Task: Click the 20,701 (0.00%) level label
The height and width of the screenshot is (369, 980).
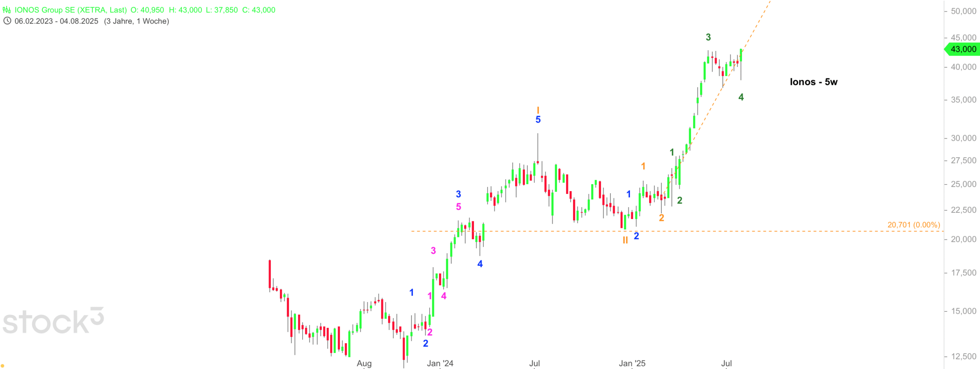Action: 913,225
